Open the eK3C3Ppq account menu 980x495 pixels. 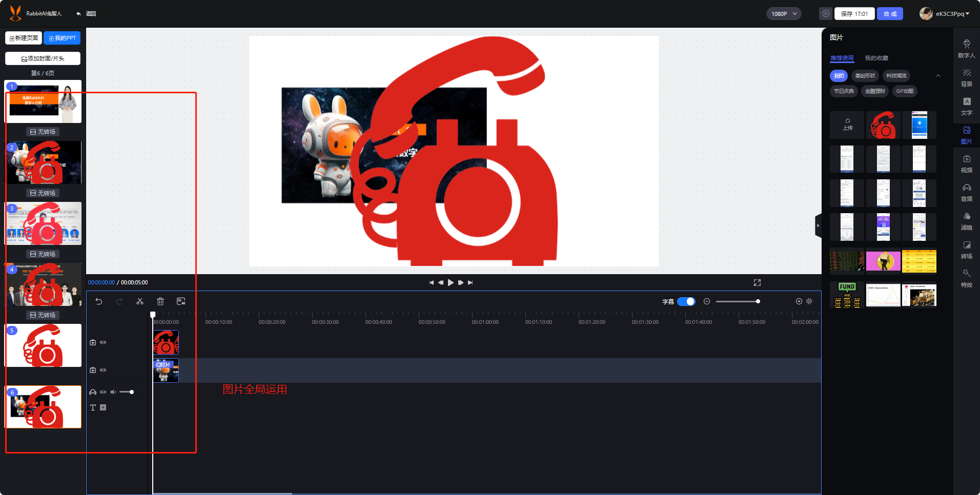[945, 14]
